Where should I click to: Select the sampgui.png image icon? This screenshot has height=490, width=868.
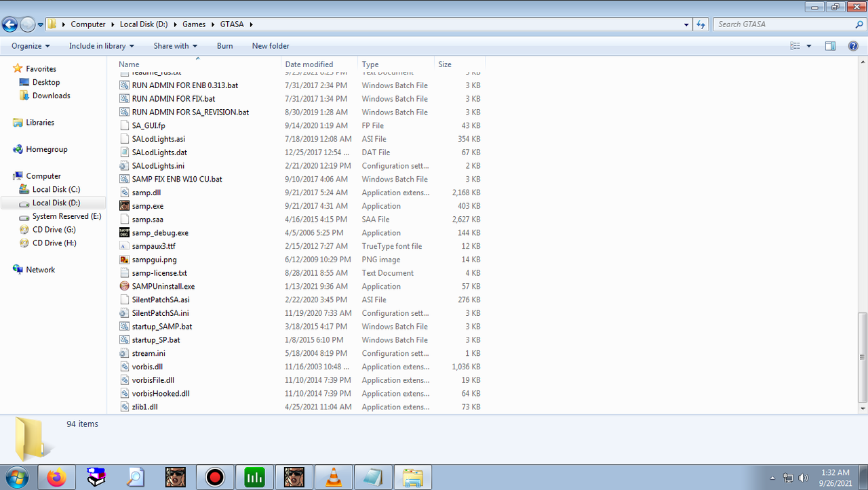click(124, 260)
